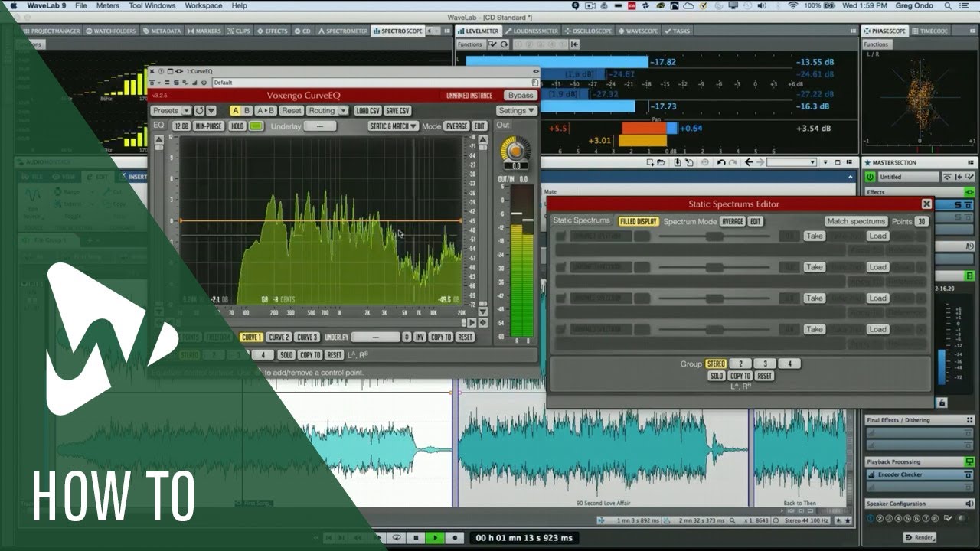The height and width of the screenshot is (551, 980).
Task: Switch to the LOUDNESSMETER tab
Action: [532, 31]
